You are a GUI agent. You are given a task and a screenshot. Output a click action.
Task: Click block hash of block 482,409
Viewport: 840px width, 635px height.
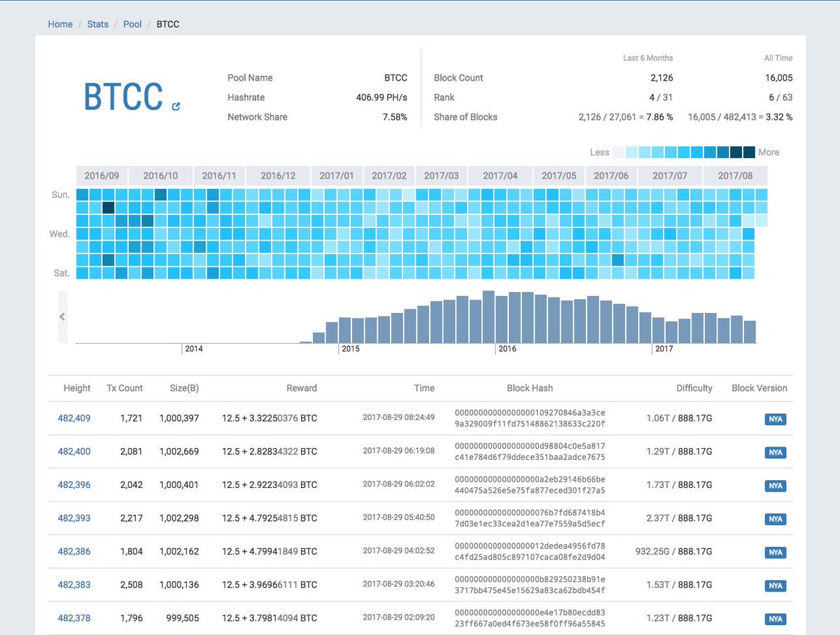coord(530,419)
